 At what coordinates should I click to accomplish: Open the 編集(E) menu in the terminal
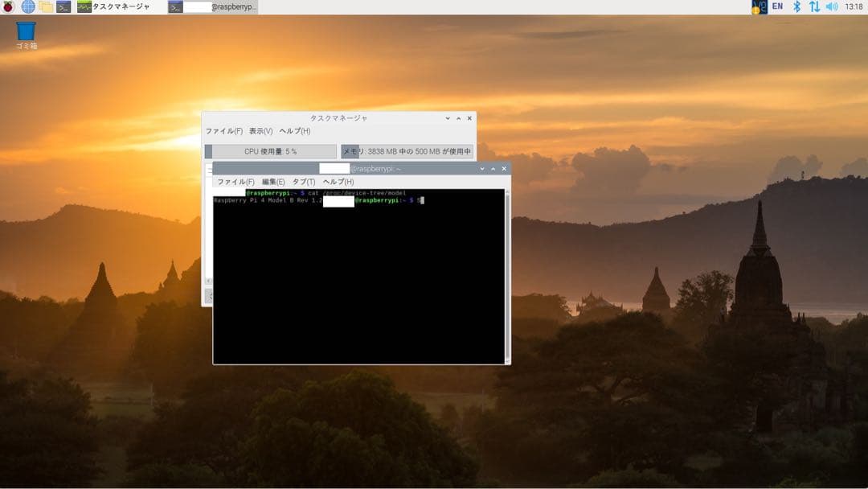pyautogui.click(x=270, y=181)
